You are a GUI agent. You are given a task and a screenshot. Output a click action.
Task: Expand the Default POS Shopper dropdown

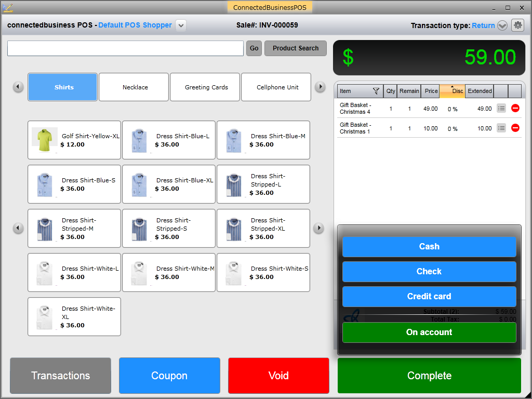click(180, 25)
